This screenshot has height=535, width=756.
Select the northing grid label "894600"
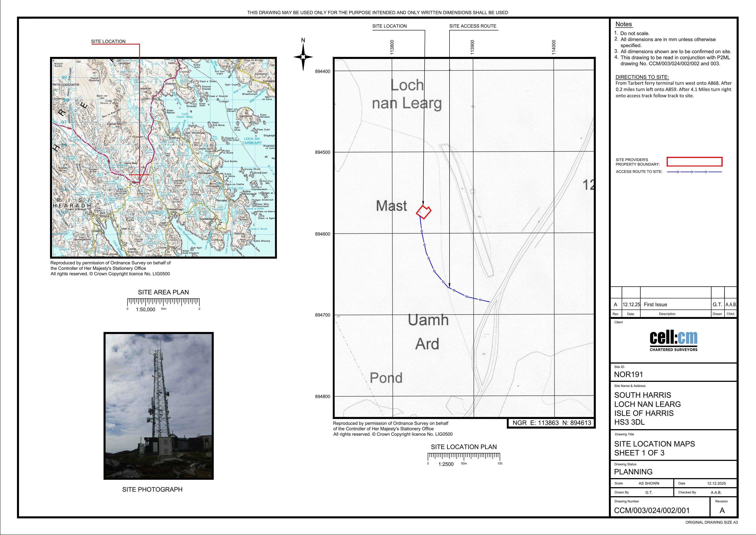pyautogui.click(x=323, y=234)
